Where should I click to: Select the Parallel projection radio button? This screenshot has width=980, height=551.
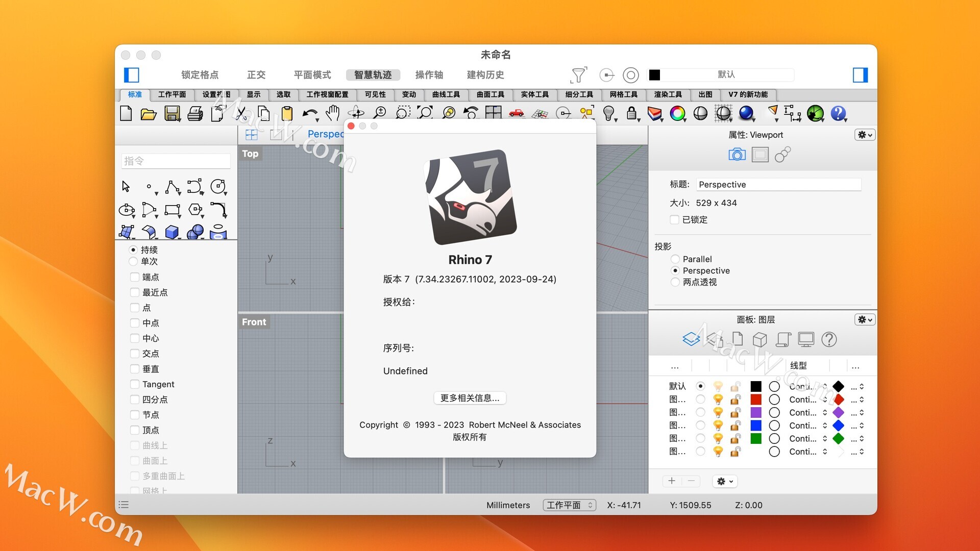coord(675,259)
